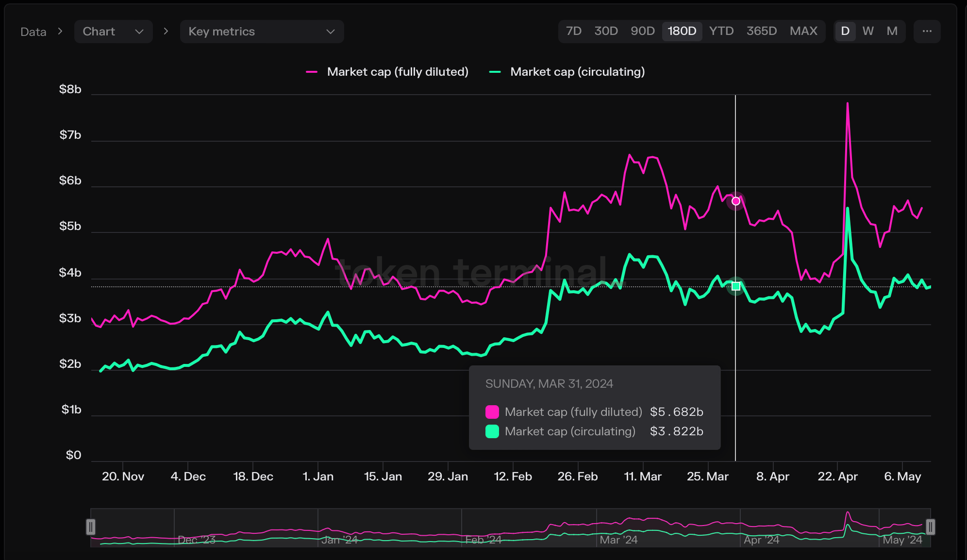Select the 90D time range

click(643, 31)
